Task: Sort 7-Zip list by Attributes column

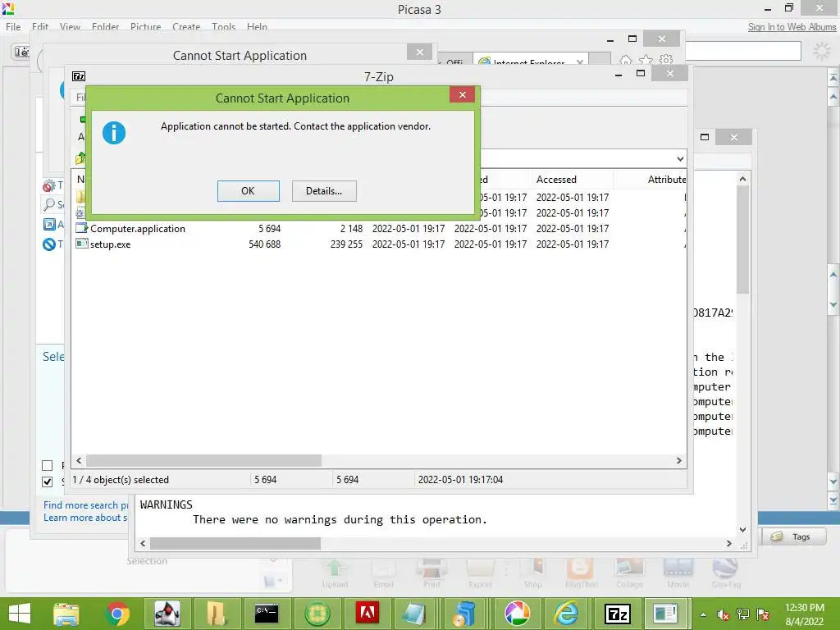Action: click(666, 180)
